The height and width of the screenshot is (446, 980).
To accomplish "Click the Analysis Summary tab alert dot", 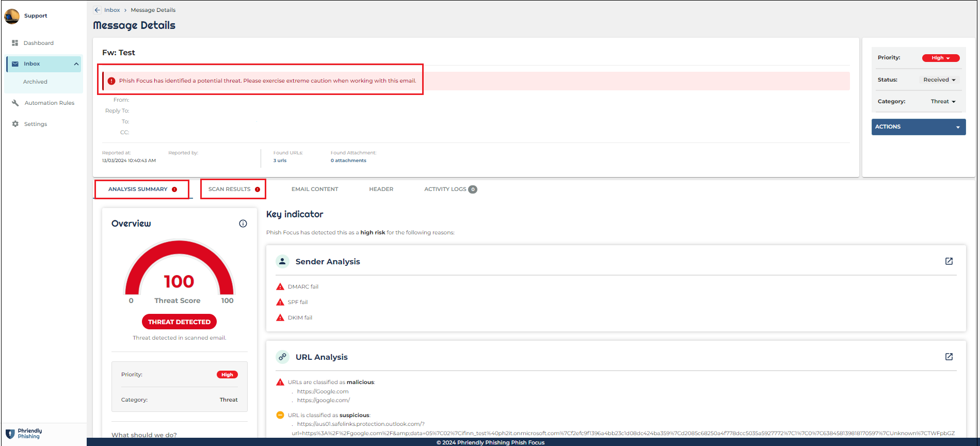I will [174, 189].
